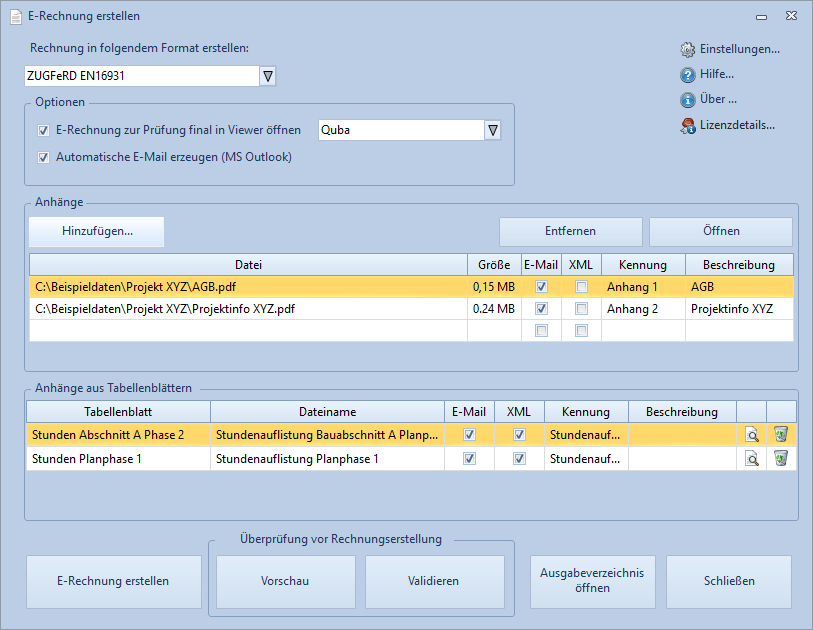Click the ZUGFeRD EN16931 format field
Screen dimensions: 813x630
click(142, 76)
